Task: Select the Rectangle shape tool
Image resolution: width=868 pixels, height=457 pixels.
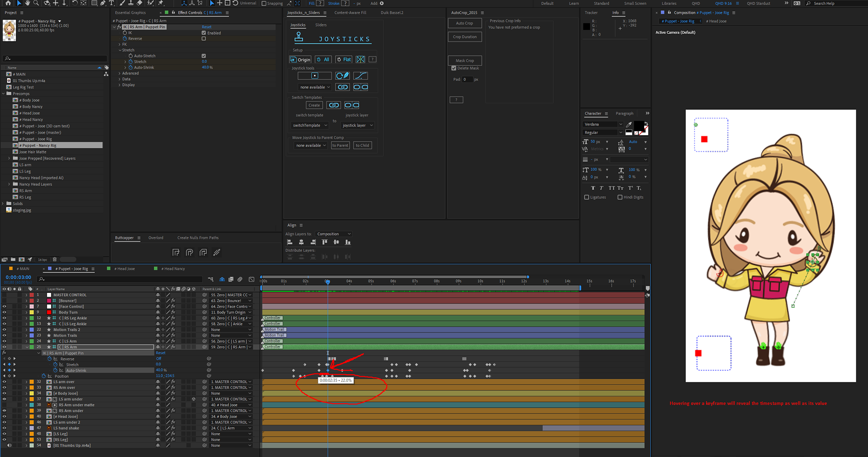Action: tap(94, 3)
